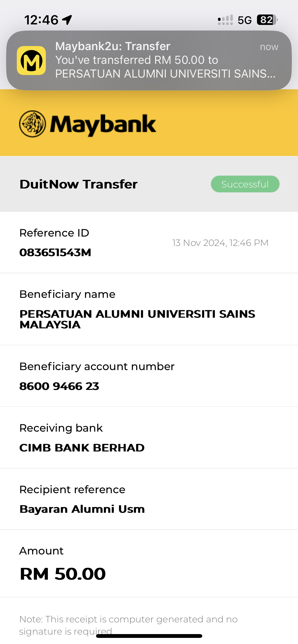Tap the cellular signal strength icon

tap(225, 20)
